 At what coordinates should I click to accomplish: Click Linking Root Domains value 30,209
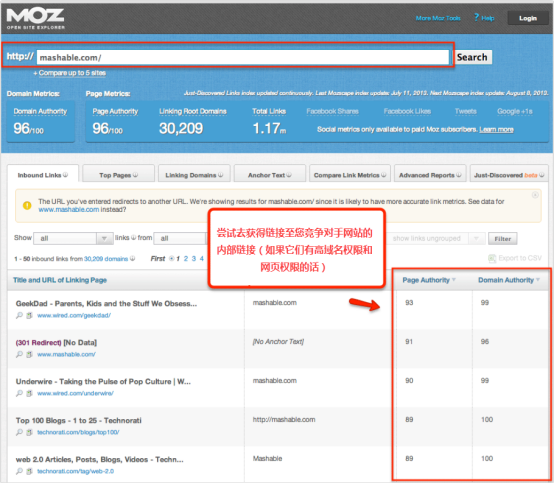point(181,128)
